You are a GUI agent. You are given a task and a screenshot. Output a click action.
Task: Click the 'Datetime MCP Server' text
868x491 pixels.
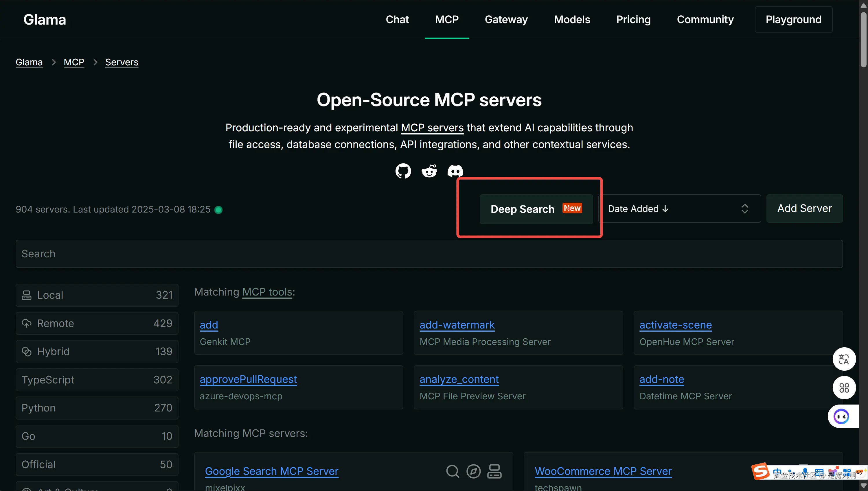tap(686, 396)
